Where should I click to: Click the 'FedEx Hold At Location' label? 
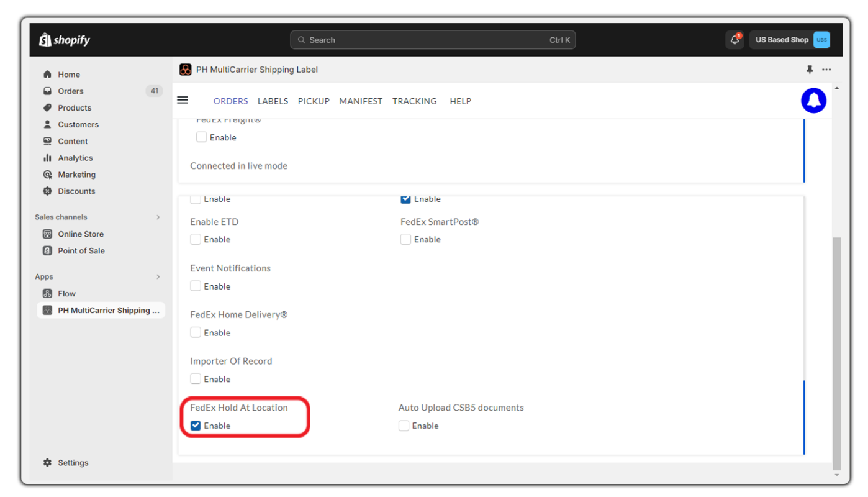(239, 408)
